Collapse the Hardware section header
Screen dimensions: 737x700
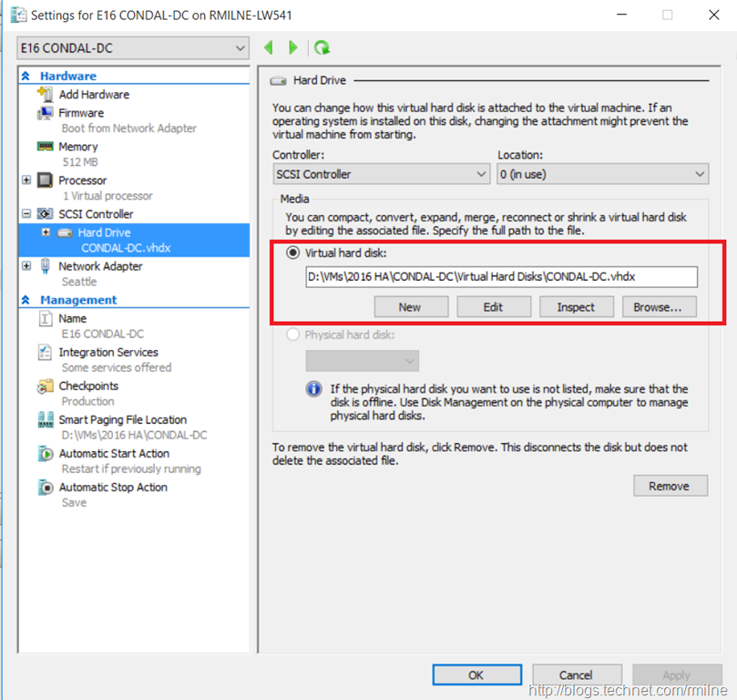click(x=26, y=77)
